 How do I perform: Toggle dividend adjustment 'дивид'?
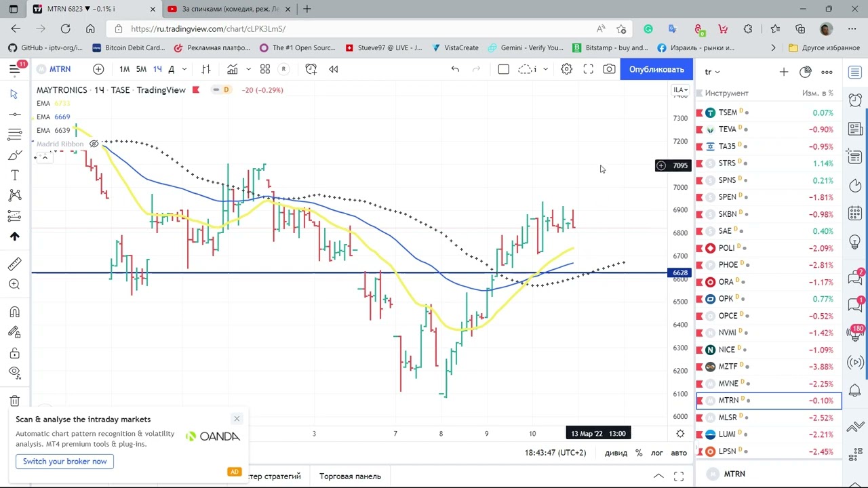click(x=616, y=453)
